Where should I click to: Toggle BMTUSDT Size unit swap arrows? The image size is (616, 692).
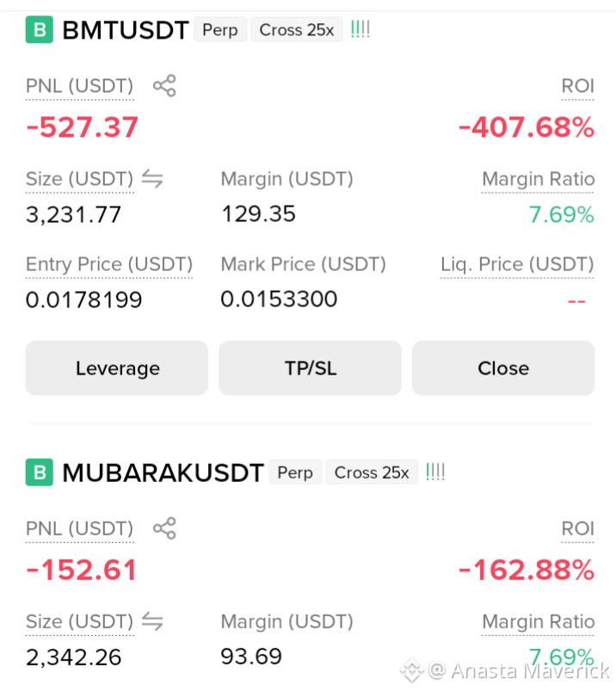click(152, 179)
